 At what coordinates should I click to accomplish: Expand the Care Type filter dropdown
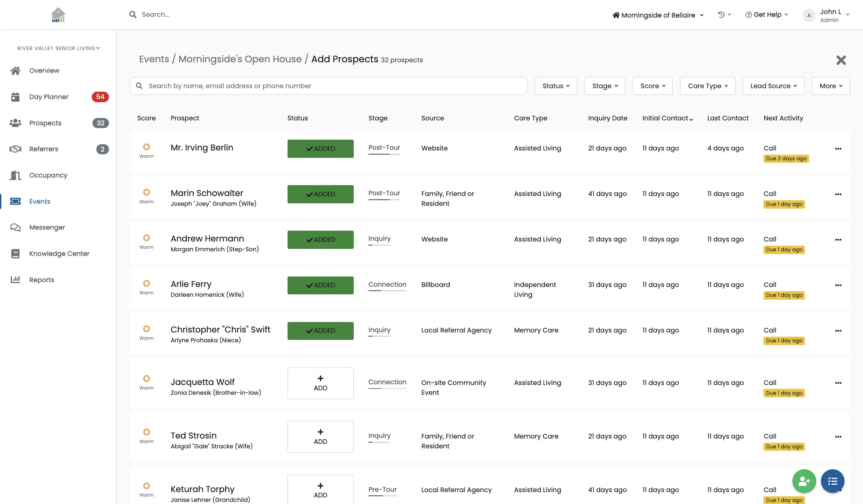click(x=707, y=86)
